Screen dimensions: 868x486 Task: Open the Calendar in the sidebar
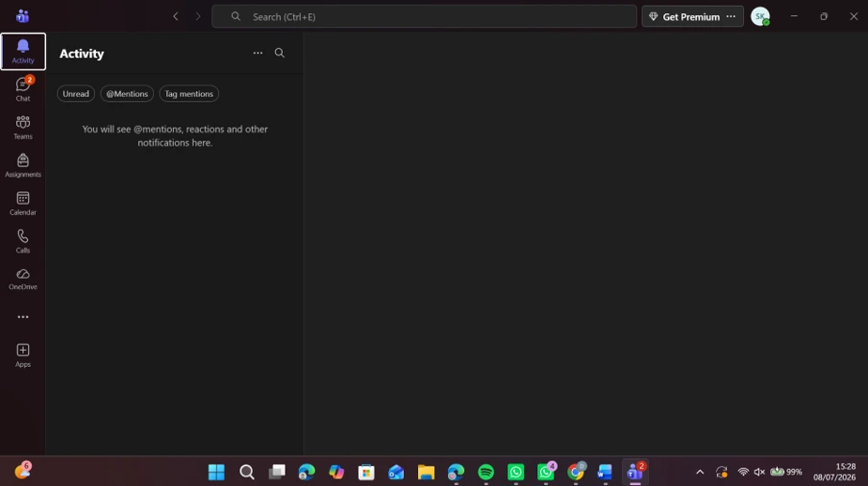click(23, 203)
